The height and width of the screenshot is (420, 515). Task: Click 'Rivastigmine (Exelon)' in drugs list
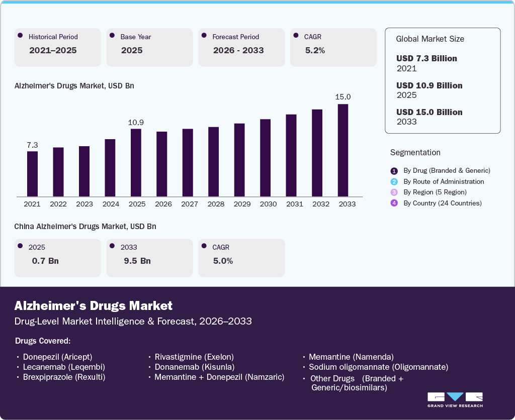(194, 357)
